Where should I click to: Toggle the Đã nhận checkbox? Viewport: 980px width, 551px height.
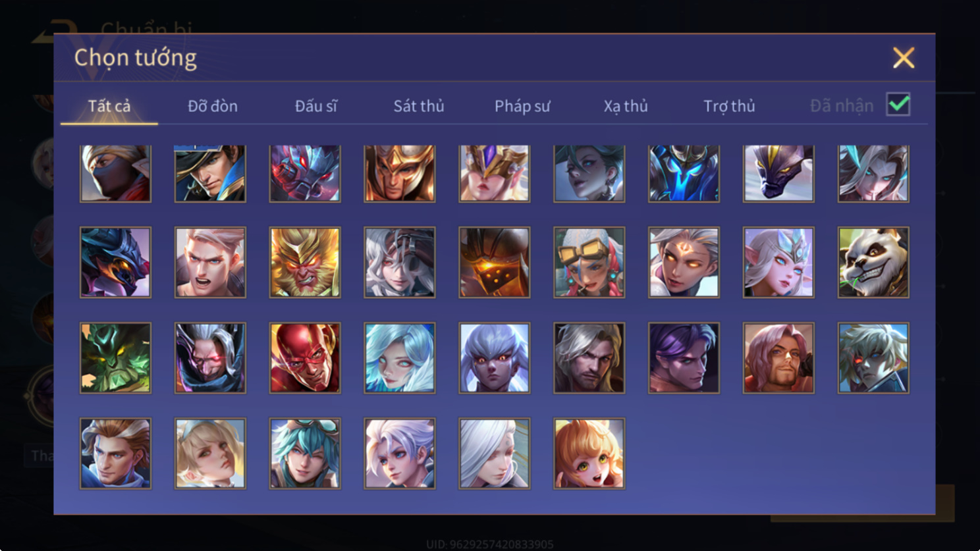[x=898, y=105]
